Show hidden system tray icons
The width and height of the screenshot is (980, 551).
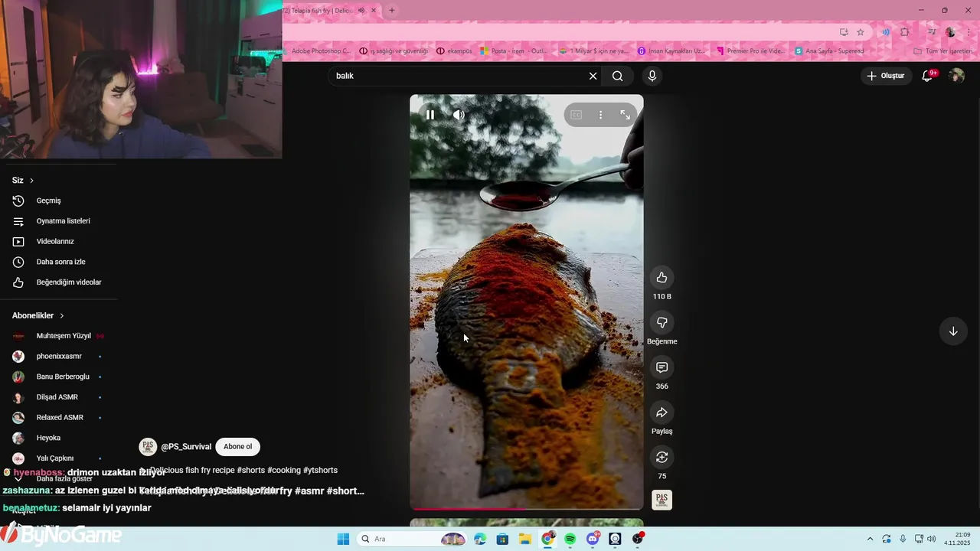coord(870,539)
